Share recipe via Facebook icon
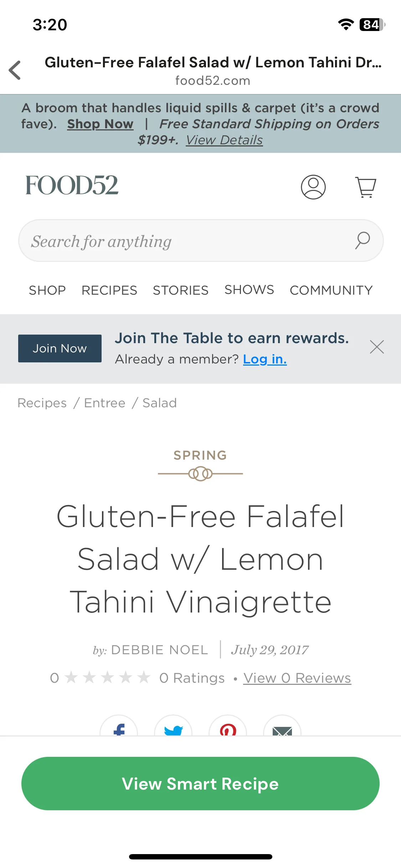Image resolution: width=401 pixels, height=868 pixels. [x=119, y=725]
